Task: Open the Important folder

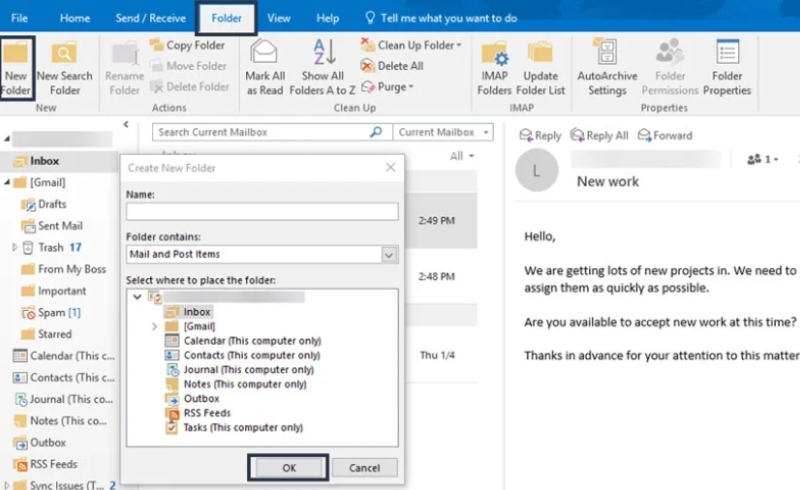Action: pyautogui.click(x=53, y=291)
